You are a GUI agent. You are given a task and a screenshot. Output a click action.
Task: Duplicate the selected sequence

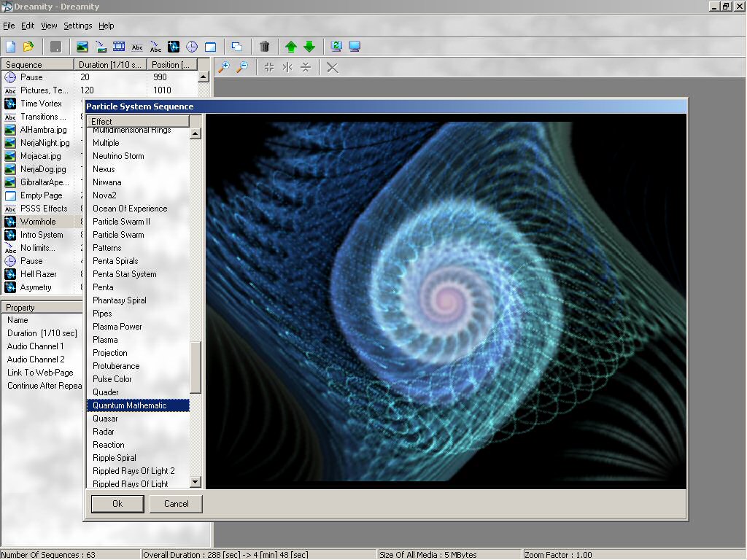click(235, 46)
